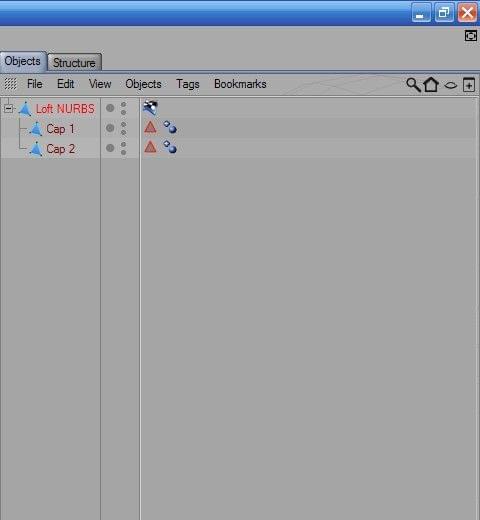This screenshot has width=480, height=520.
Task: Toggle Cap 2 layer color dot
Action: click(110, 148)
